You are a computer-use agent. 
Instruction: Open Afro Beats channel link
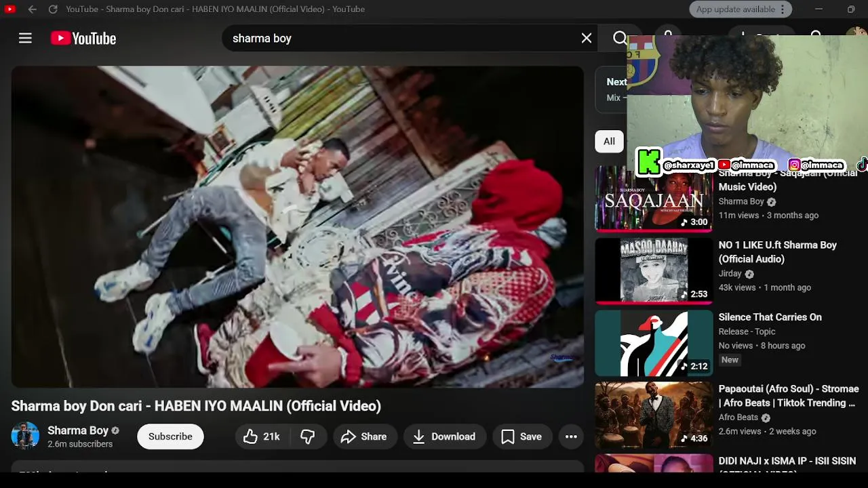[x=738, y=418]
